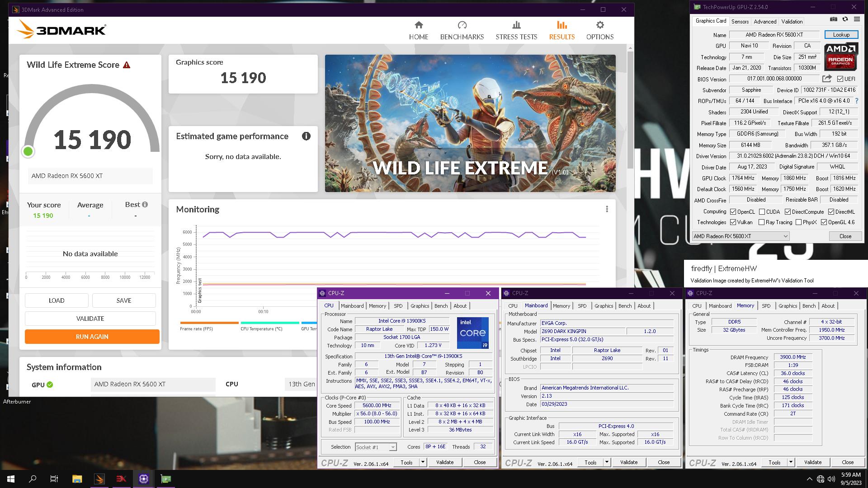
Task: Click the AMD Radeon logo in GPU-Z
Action: [841, 56]
